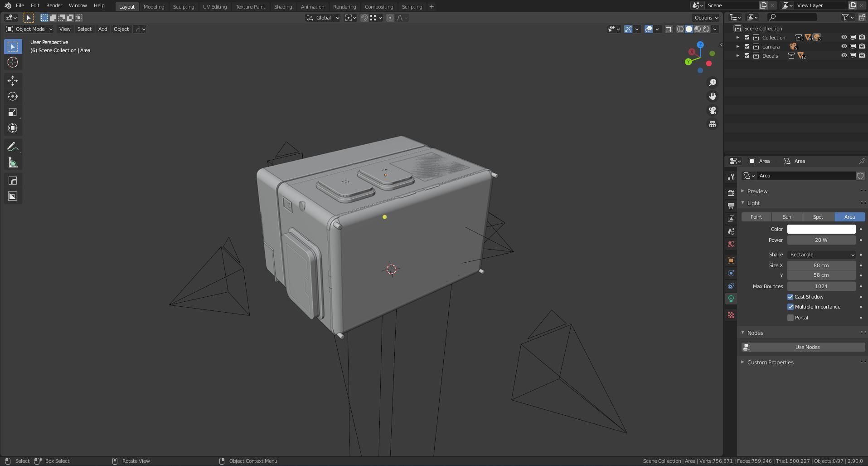Image resolution: width=868 pixels, height=466 pixels.
Task: Click the Use Nodes button
Action: (803, 347)
